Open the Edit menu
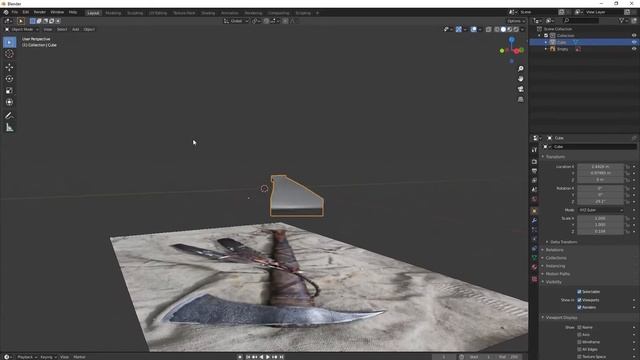 click(26, 12)
